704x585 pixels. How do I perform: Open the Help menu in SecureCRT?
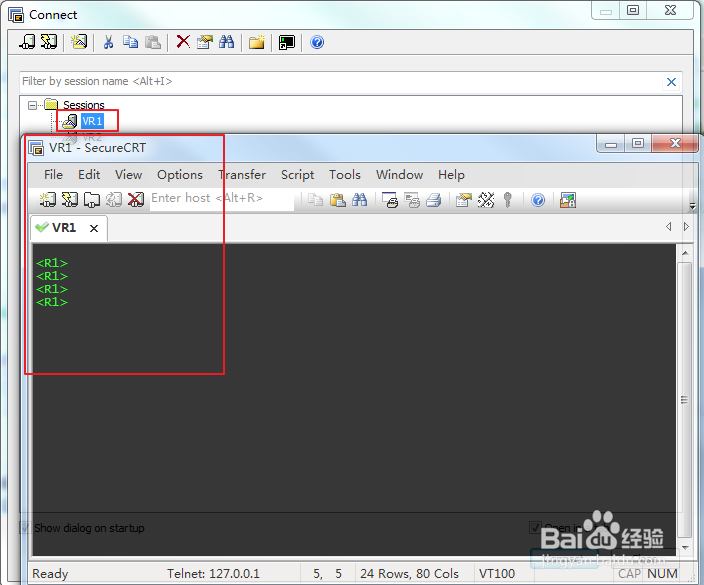(x=451, y=175)
